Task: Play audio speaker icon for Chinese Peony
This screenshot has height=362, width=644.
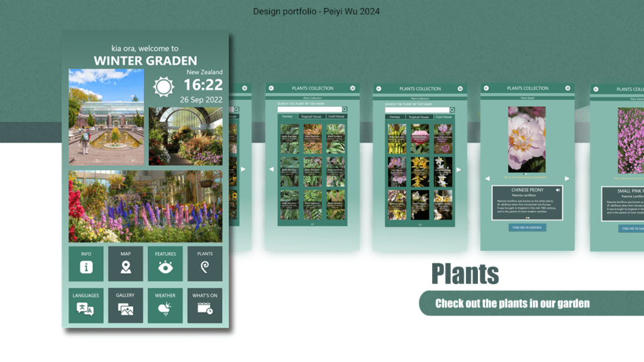Action: tap(558, 190)
